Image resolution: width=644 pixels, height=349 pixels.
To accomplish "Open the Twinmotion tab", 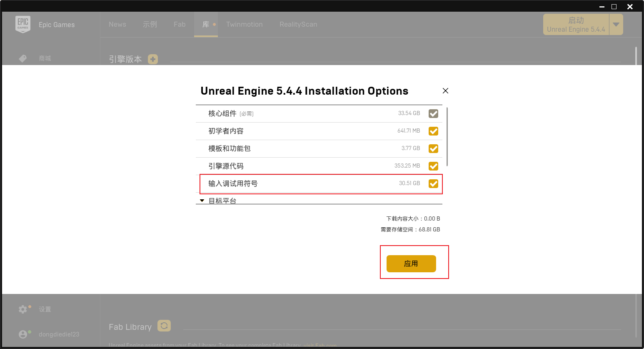I will point(245,24).
